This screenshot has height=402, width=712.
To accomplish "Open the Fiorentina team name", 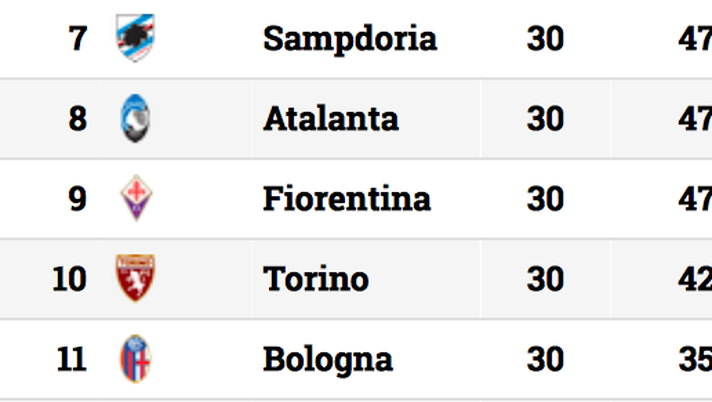I will [x=346, y=199].
